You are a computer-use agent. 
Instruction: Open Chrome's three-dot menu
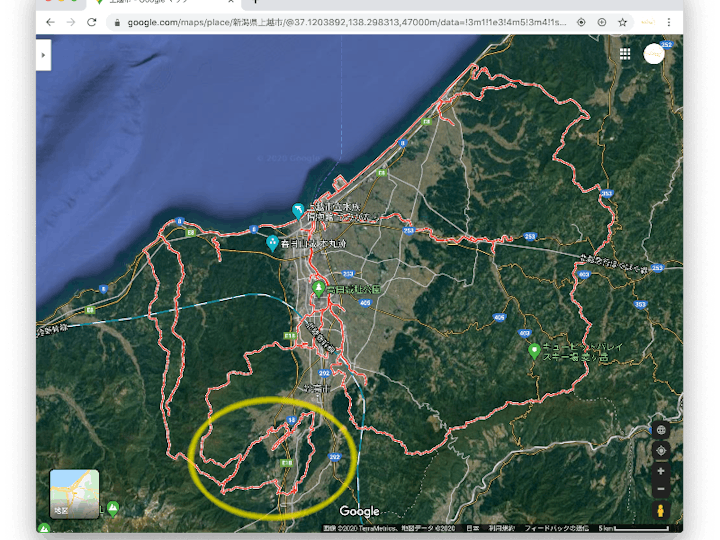[669, 21]
